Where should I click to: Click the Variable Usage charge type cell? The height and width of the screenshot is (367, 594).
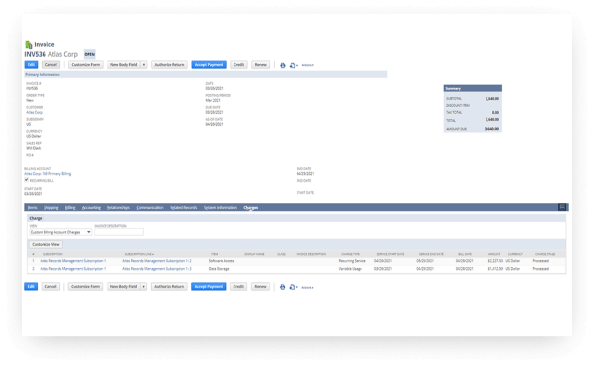pos(350,269)
